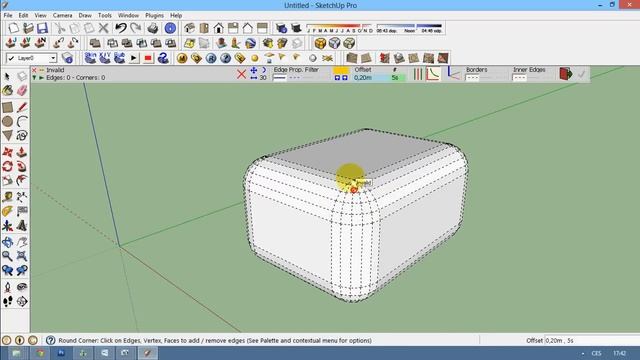This screenshot has height=360, width=640.
Task: Select the arrow Select tool
Action: click(7, 76)
